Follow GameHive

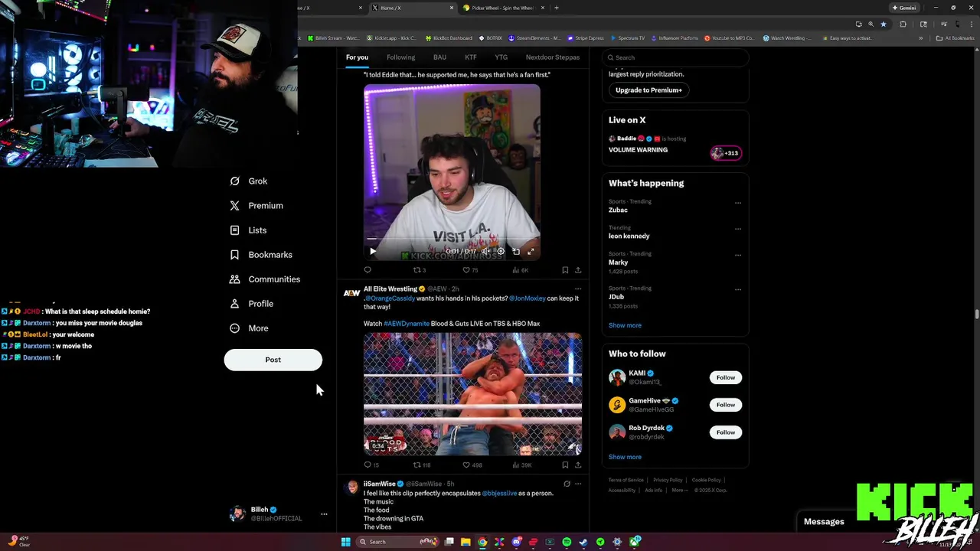[725, 405]
